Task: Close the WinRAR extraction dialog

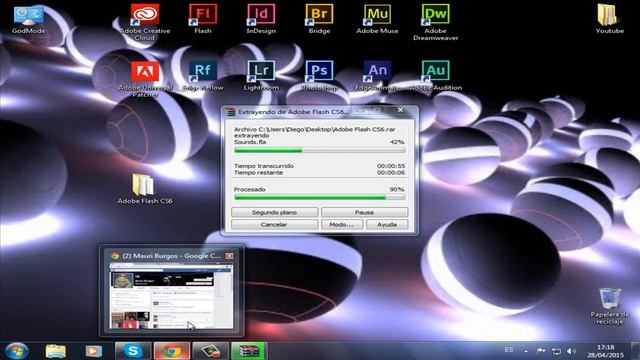Action: tap(400, 110)
